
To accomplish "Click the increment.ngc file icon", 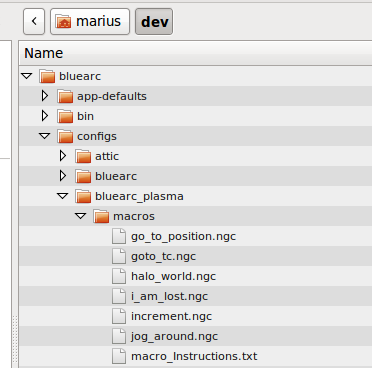I will coord(119,316).
